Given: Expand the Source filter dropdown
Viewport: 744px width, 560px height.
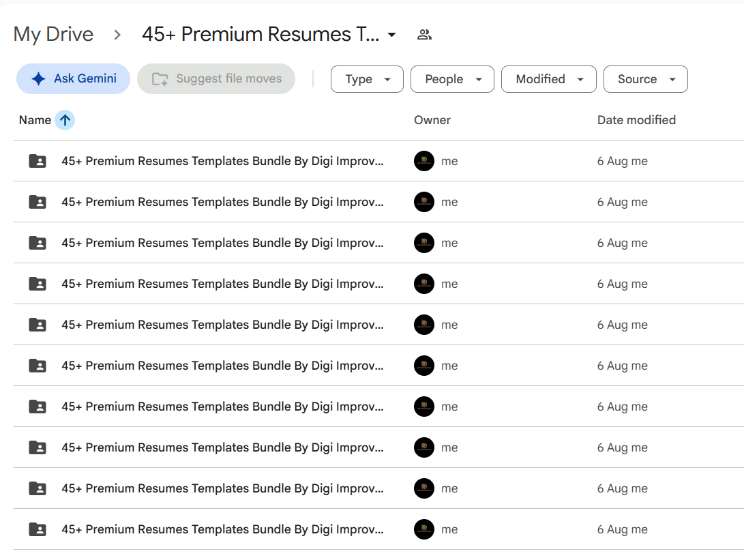Looking at the screenshot, I should [x=646, y=79].
